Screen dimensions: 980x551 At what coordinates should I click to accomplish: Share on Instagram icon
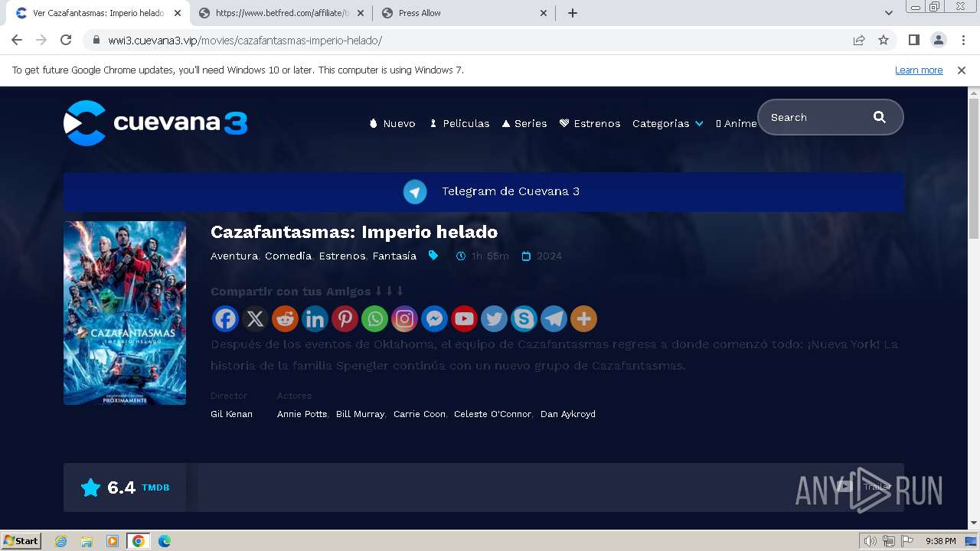(x=404, y=318)
